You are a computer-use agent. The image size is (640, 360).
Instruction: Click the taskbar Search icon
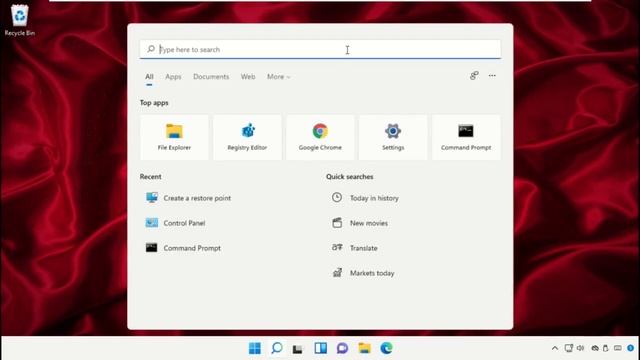[277, 348]
